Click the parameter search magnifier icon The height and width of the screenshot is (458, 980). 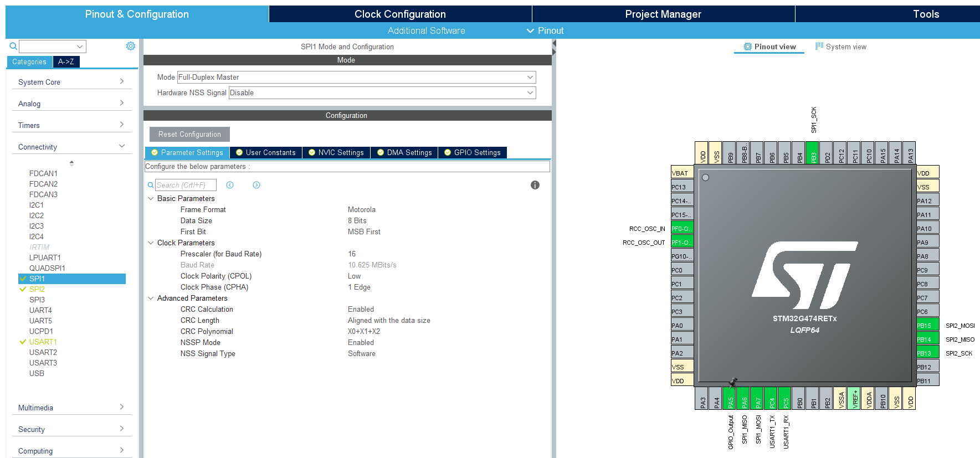pyautogui.click(x=151, y=185)
